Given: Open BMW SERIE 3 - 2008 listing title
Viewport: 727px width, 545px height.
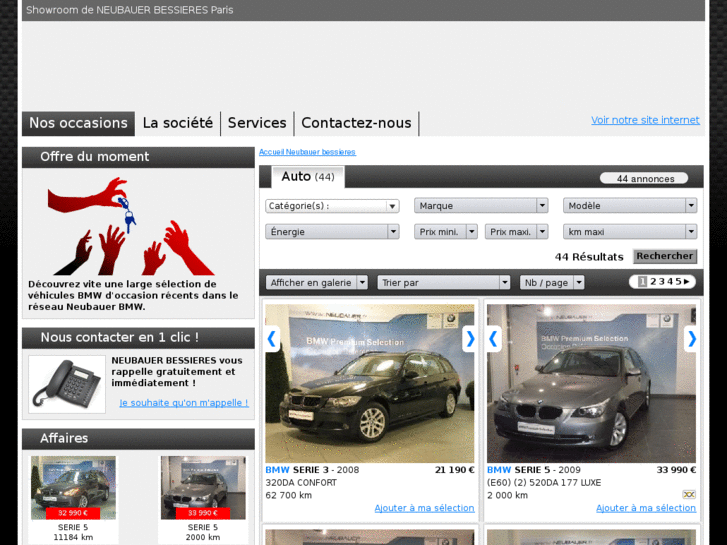Looking at the screenshot, I should (x=312, y=470).
